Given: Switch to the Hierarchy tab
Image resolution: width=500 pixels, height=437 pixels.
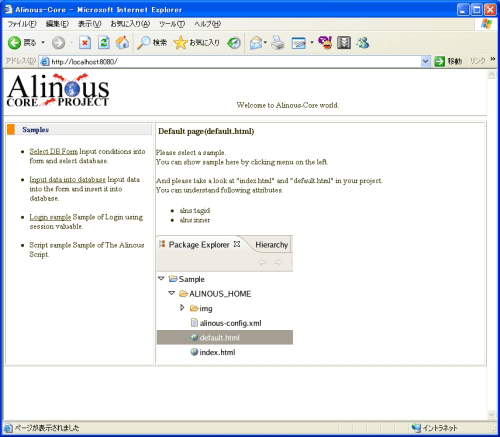Looking at the screenshot, I should coord(271,245).
